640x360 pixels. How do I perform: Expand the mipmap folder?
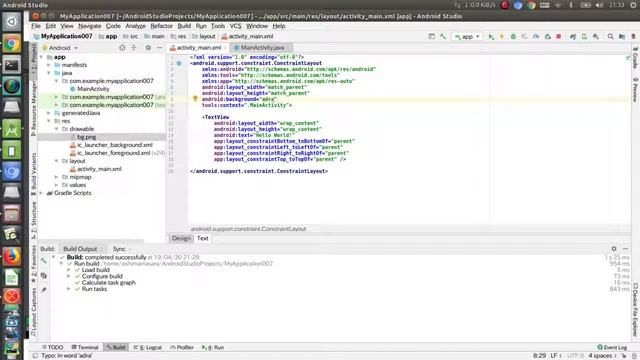57,177
